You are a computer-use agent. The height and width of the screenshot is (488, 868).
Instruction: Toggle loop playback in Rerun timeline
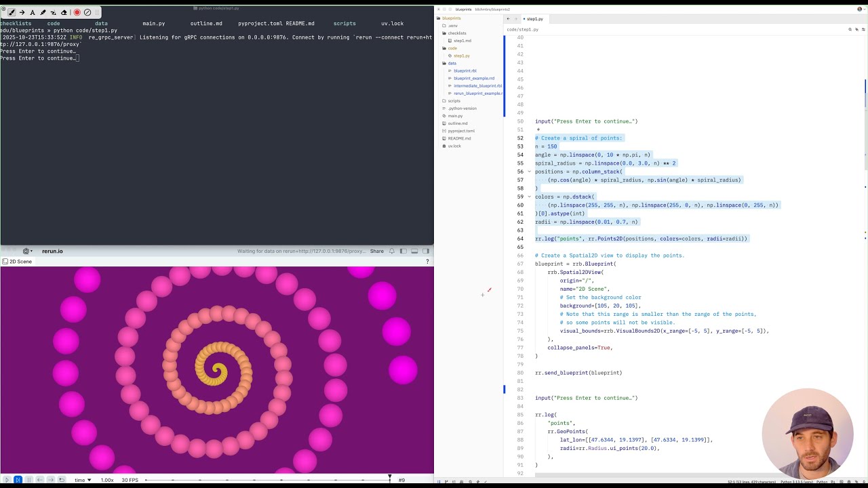62,480
